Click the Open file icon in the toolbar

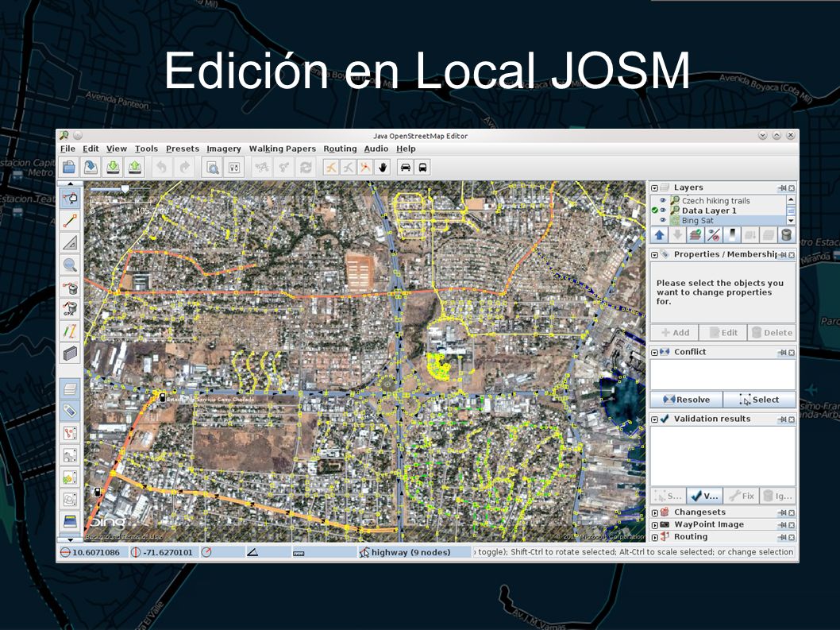coord(68,168)
